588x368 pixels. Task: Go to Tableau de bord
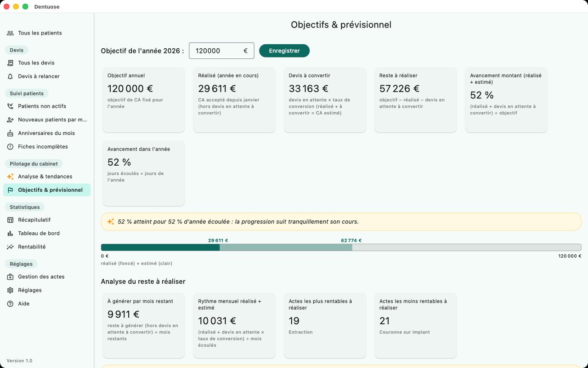47,233
